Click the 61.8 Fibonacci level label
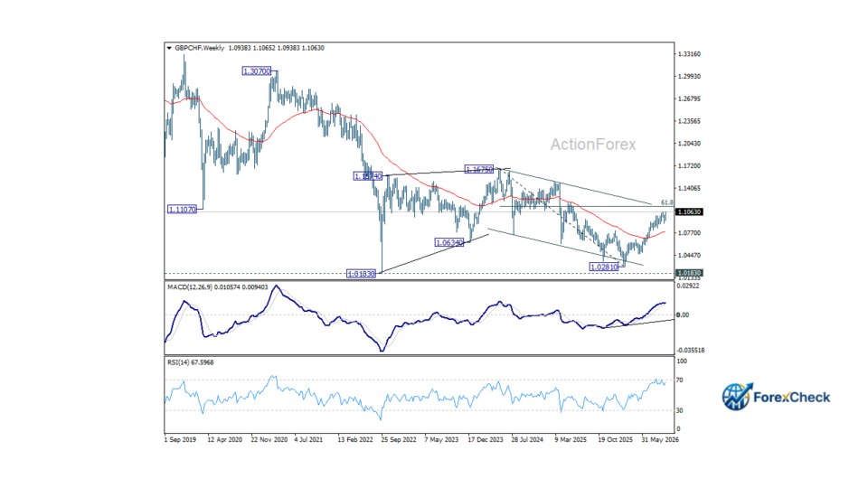The width and height of the screenshot is (868, 488). [x=667, y=203]
